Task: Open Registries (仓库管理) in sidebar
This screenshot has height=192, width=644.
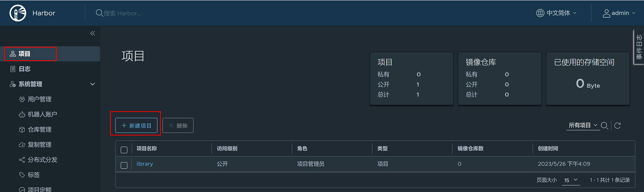Action: [39, 129]
